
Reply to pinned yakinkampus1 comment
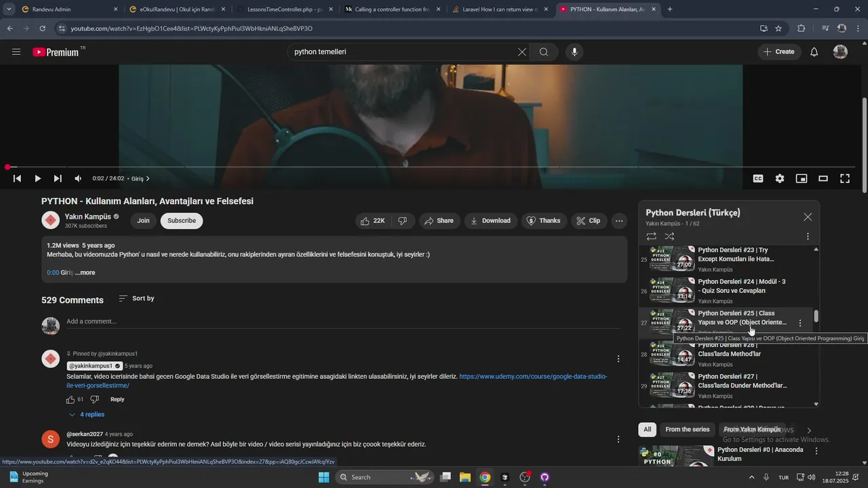117,399
